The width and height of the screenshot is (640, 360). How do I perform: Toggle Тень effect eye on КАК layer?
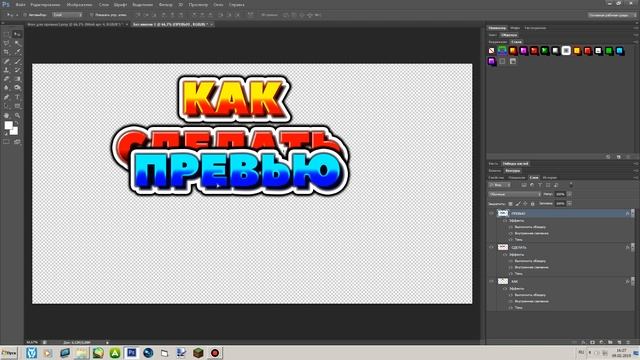click(511, 307)
